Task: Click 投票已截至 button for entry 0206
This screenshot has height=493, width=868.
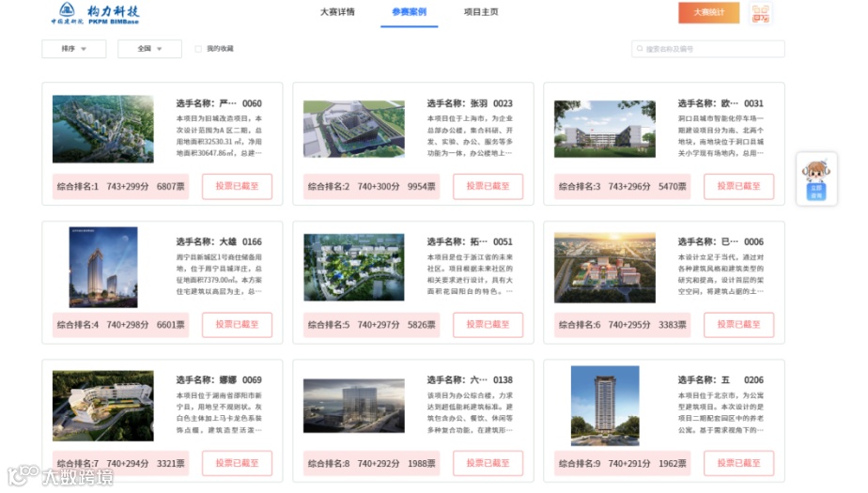Action: pyautogui.click(x=738, y=463)
